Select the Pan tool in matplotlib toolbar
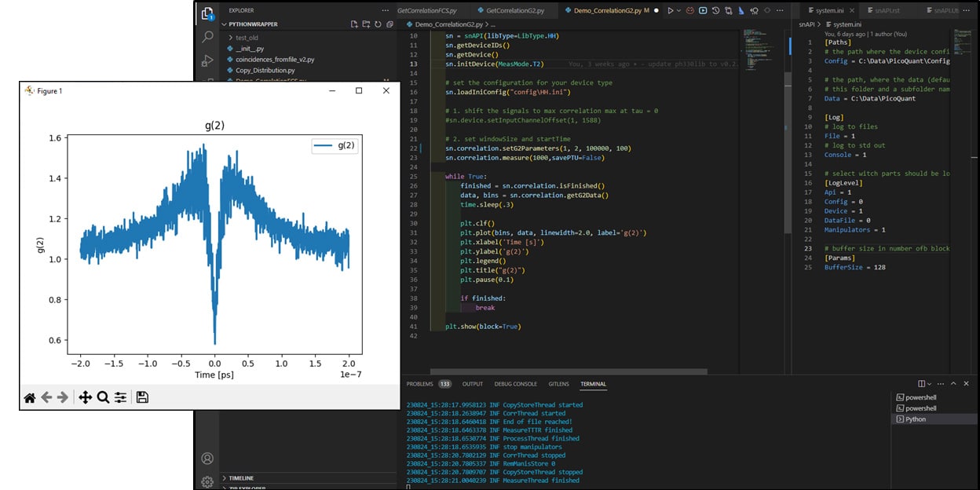The height and width of the screenshot is (490, 980). [x=85, y=398]
